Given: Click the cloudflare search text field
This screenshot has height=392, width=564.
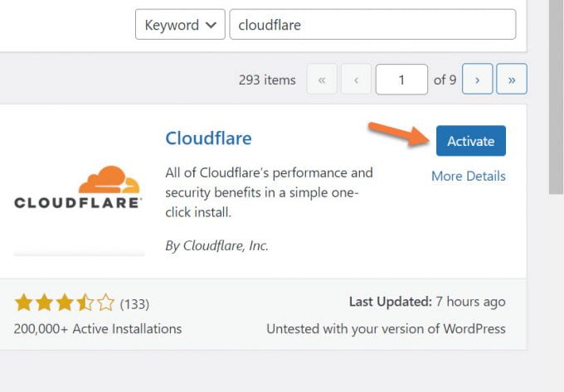Looking at the screenshot, I should (x=372, y=25).
